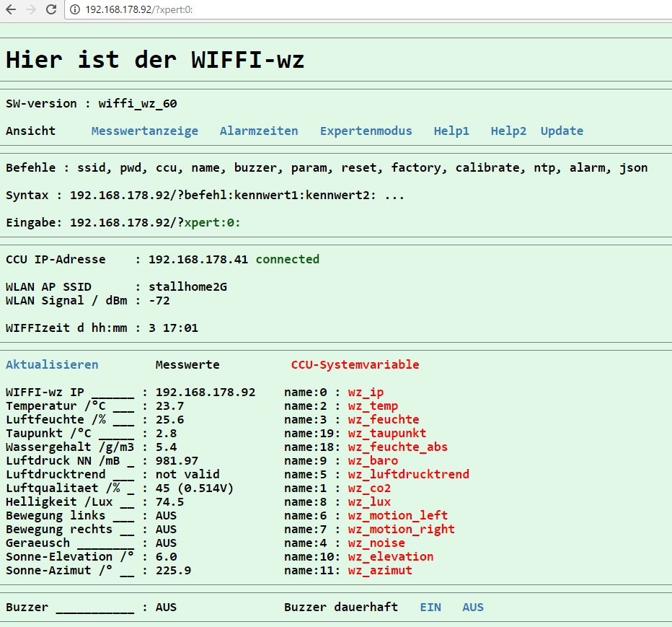Select the WIFFI-wz IP value 192.168.178.92
Viewport: 672px width, 627px height.
tap(205, 392)
